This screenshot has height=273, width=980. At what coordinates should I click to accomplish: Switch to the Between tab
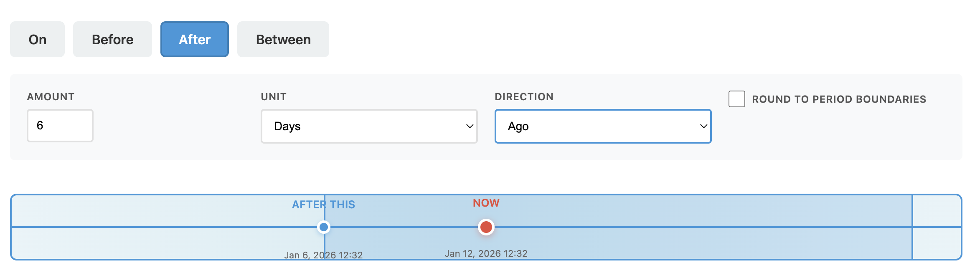pos(282,39)
